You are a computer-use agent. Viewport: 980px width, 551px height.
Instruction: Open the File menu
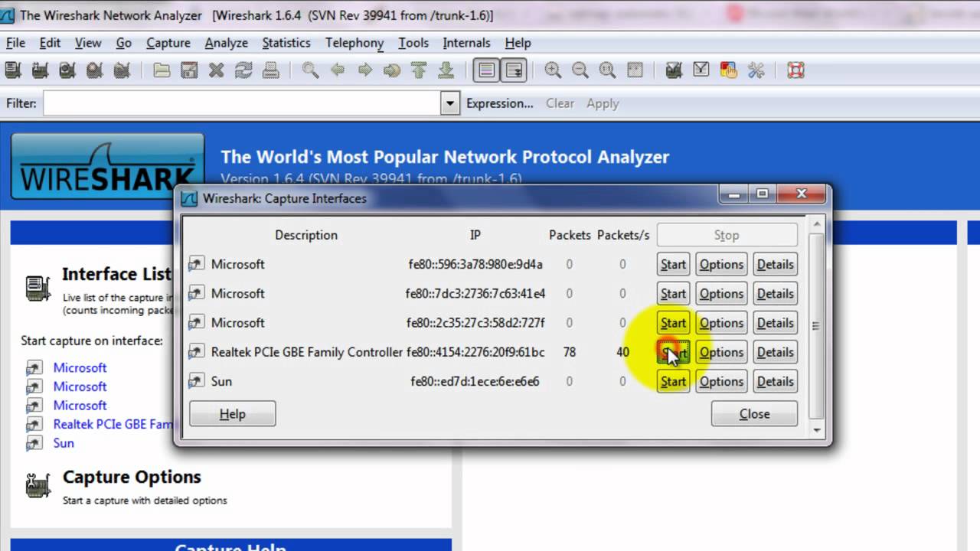tap(15, 43)
